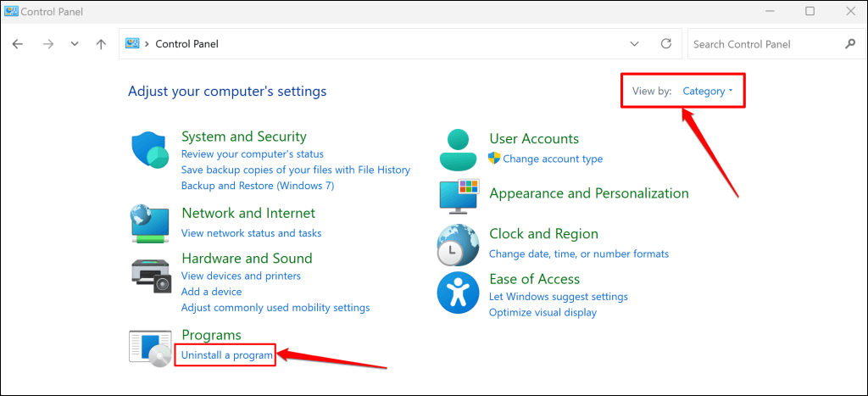Maximize the Control Panel window

tap(810, 11)
